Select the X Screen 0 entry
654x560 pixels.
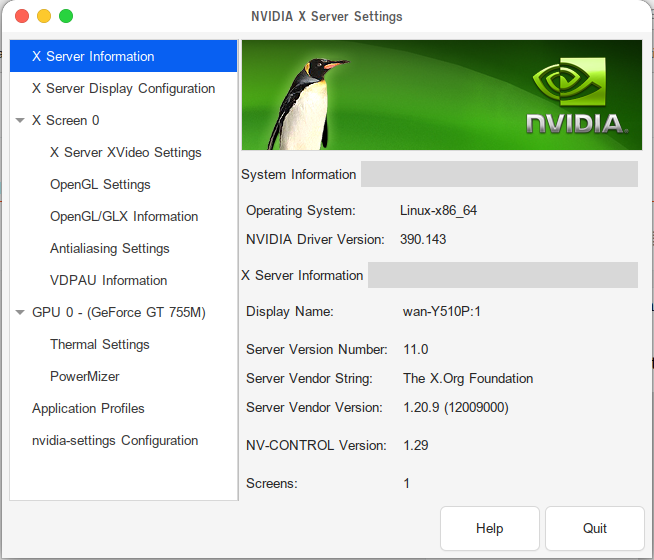tap(65, 121)
